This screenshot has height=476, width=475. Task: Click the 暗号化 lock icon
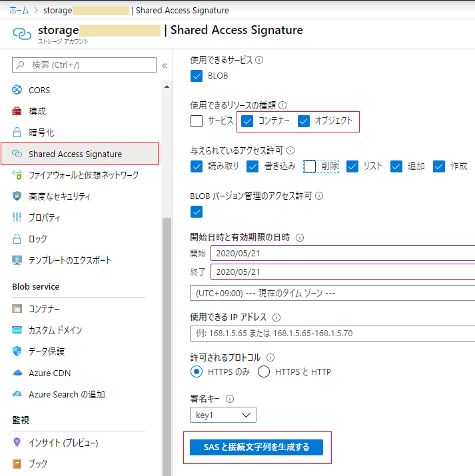coord(17,132)
